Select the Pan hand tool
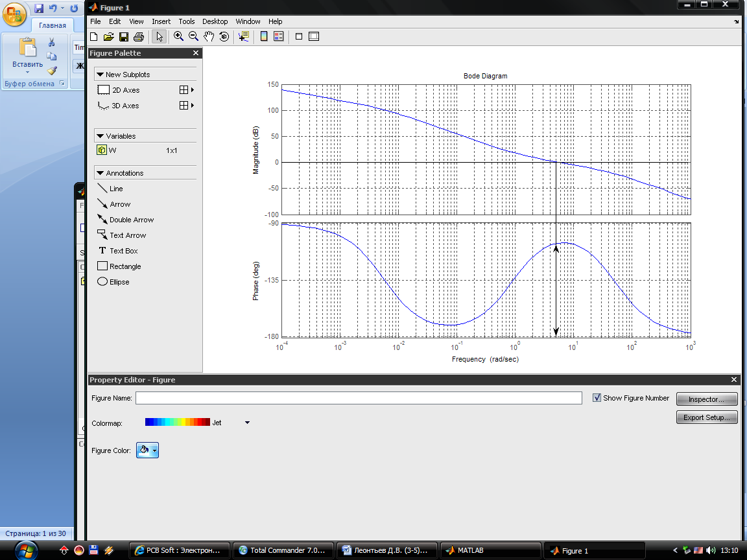Viewport: 747px width, 560px height. coord(209,37)
